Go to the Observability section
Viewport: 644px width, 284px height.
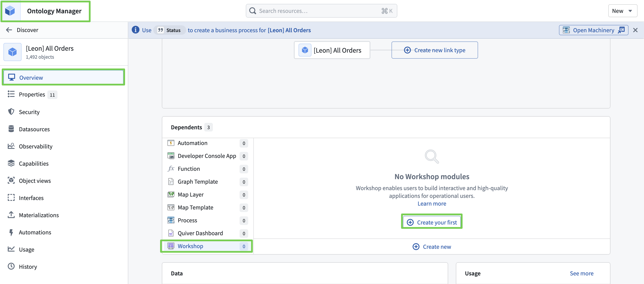pos(36,147)
